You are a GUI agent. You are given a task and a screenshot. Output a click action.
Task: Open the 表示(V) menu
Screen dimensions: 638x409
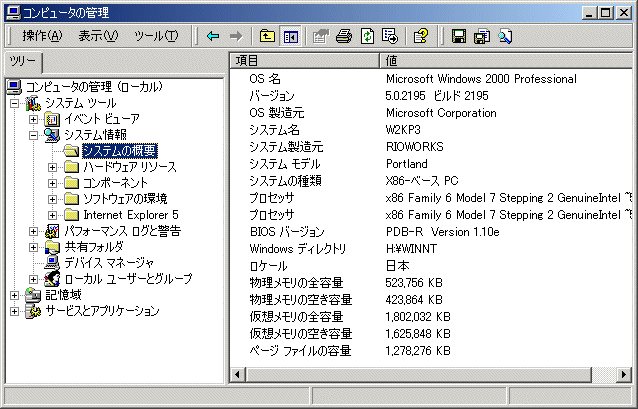(98, 36)
